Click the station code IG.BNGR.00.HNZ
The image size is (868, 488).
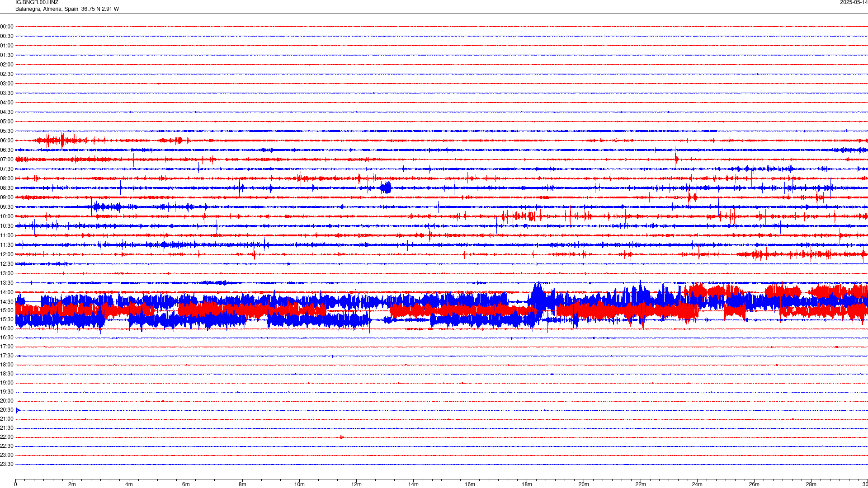pyautogui.click(x=37, y=3)
